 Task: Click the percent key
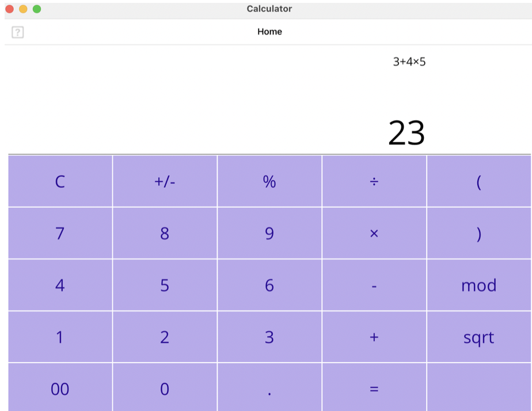[269, 181]
